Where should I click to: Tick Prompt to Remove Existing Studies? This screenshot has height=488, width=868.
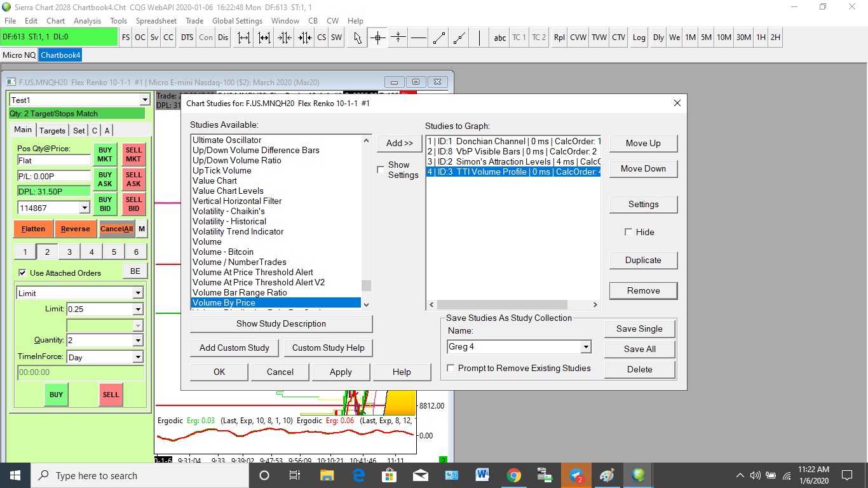[x=451, y=368]
